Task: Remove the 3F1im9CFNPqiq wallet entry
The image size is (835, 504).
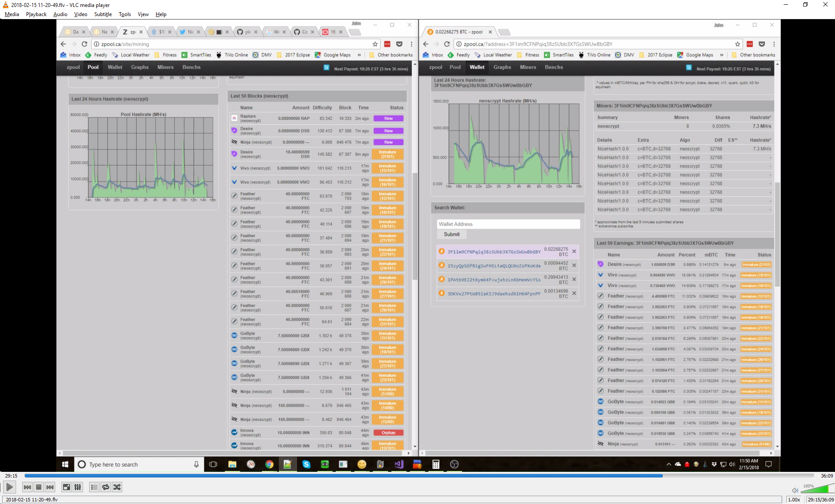Action: click(574, 252)
